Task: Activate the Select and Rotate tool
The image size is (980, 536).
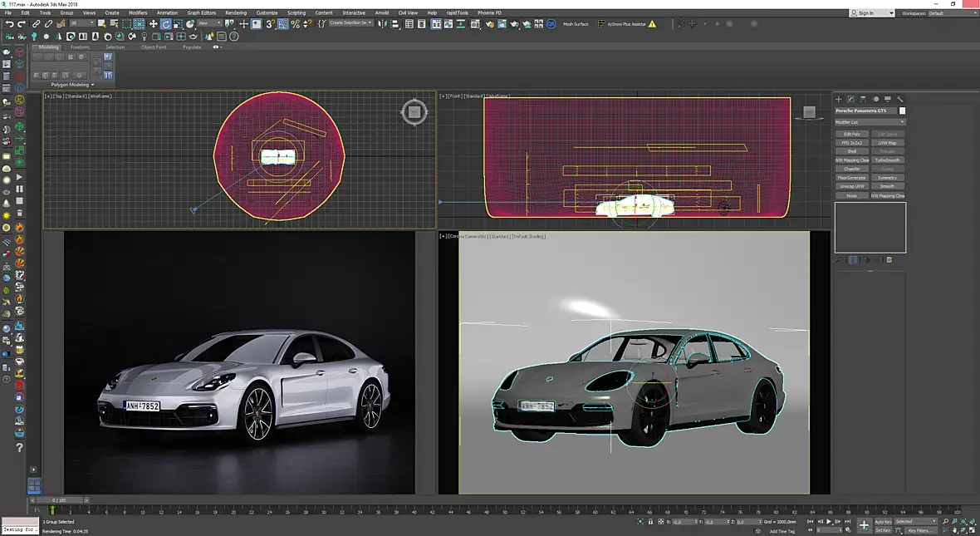Action: (x=165, y=24)
